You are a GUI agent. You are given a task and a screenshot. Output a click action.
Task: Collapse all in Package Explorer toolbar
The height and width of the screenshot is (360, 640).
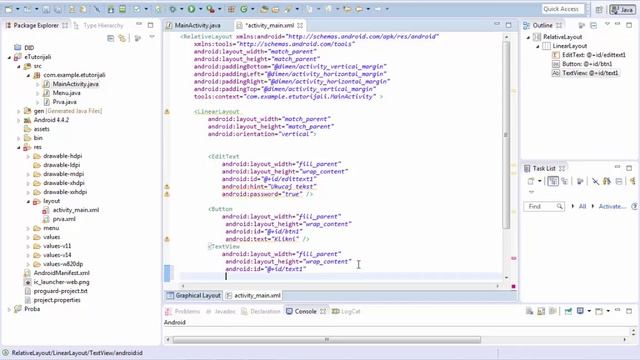pos(111,38)
